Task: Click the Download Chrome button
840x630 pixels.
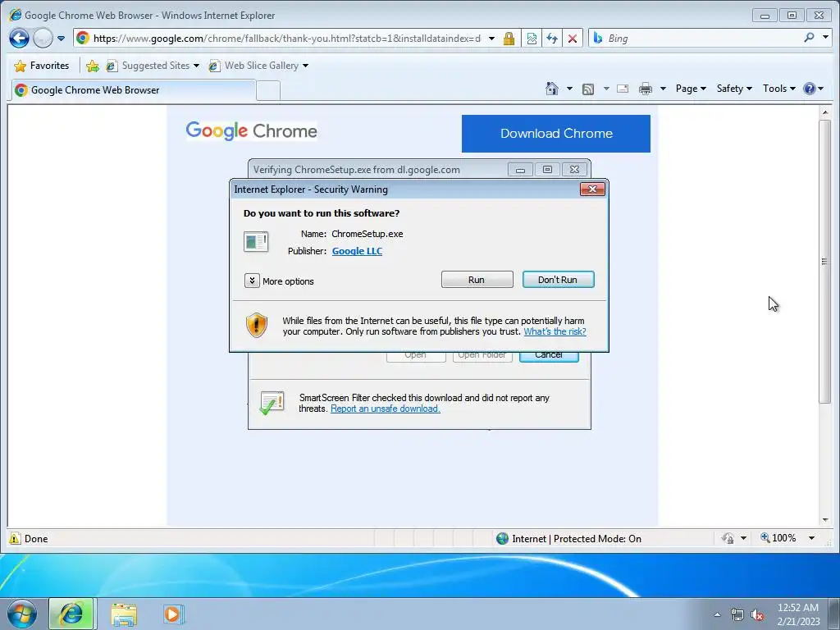Action: (x=556, y=134)
